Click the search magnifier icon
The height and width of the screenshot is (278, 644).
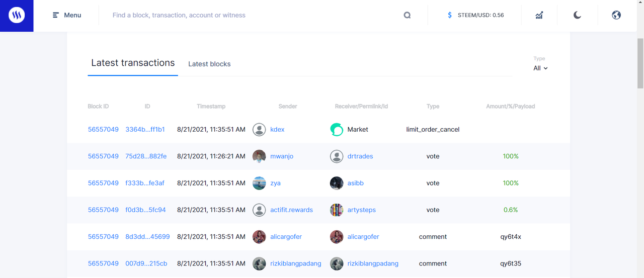[407, 16]
